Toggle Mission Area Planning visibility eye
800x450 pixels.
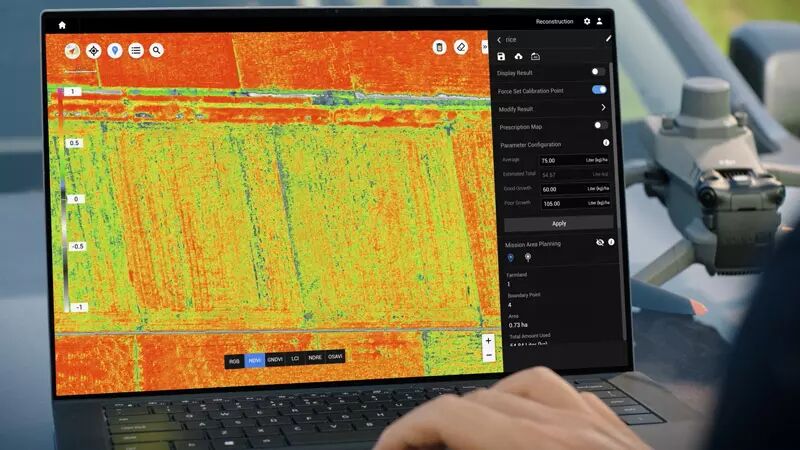coord(600,242)
